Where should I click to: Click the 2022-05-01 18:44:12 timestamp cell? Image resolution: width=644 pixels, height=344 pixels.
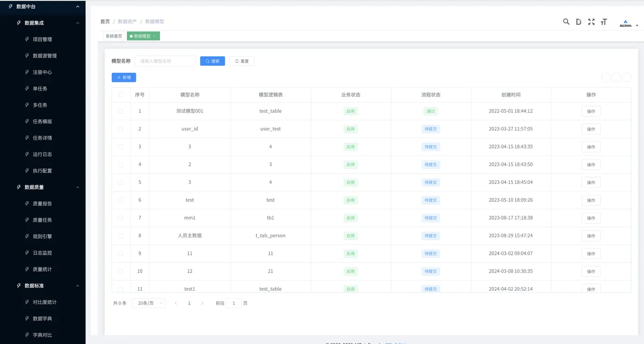(x=511, y=111)
